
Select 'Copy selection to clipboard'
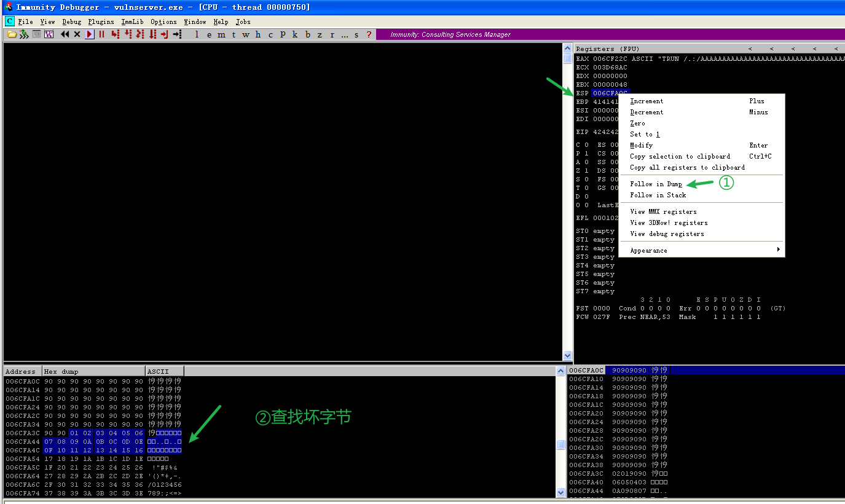point(701,156)
